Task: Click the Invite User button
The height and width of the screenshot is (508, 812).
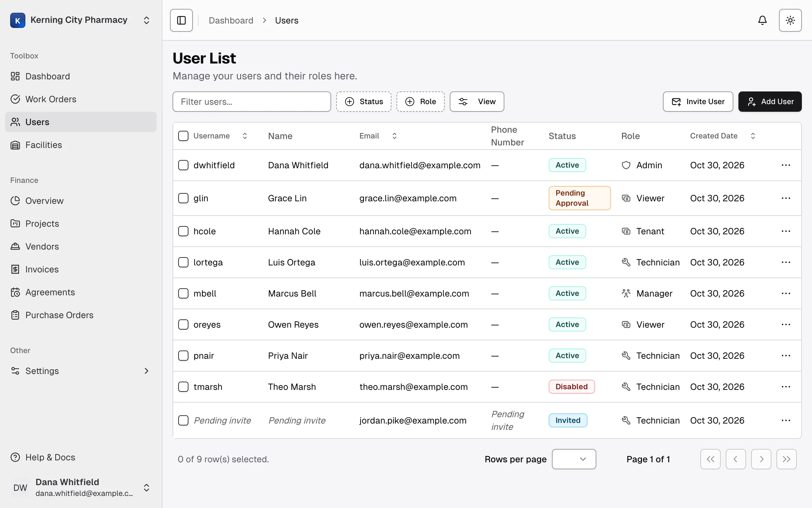Action: click(698, 102)
